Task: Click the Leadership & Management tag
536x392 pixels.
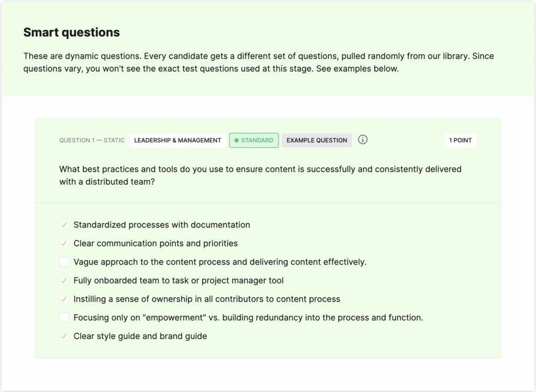Action: pyautogui.click(x=177, y=140)
